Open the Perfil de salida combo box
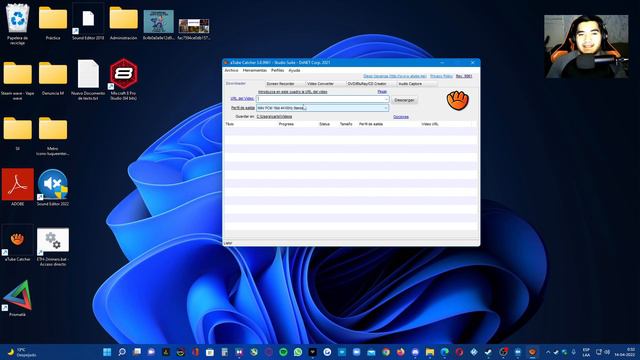This screenshot has height=360, width=640. pos(322,108)
